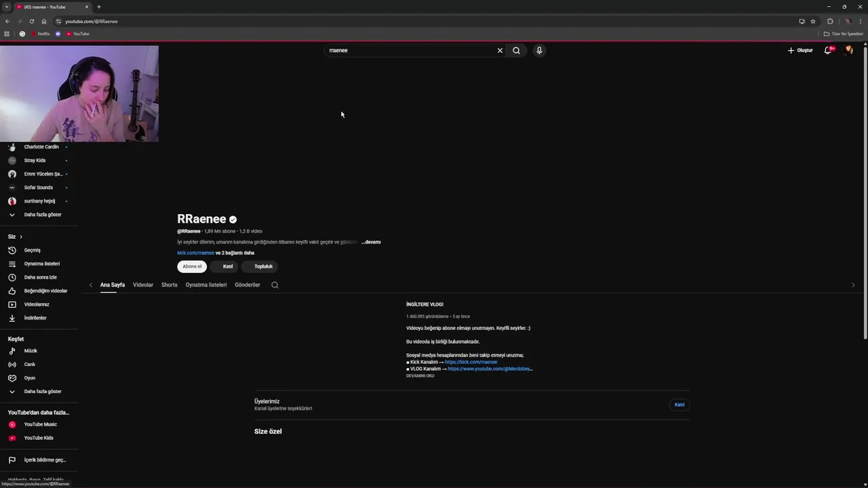Open the browser extensions puzzle icon
The width and height of the screenshot is (868, 488).
830,21
